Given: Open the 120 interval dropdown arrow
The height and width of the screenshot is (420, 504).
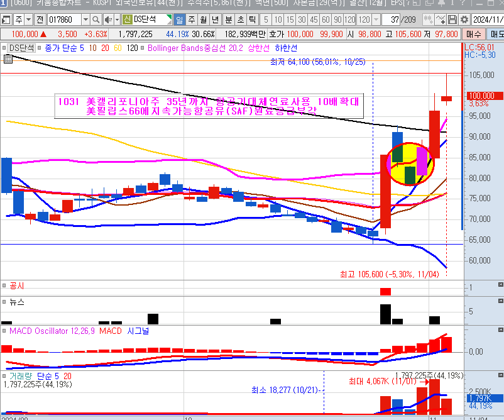Looking at the screenshot, I should pyautogui.click(x=376, y=20).
